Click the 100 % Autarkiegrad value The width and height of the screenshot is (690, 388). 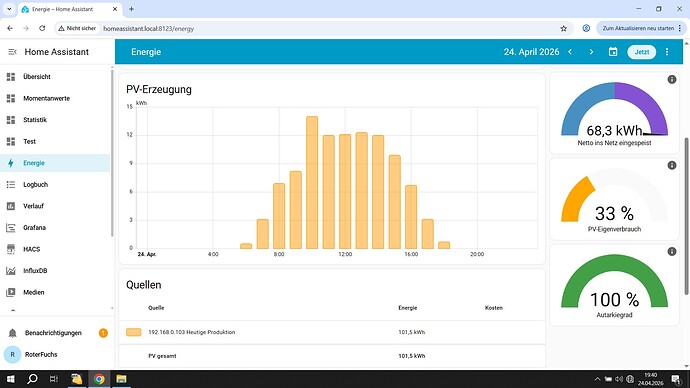pyautogui.click(x=614, y=300)
